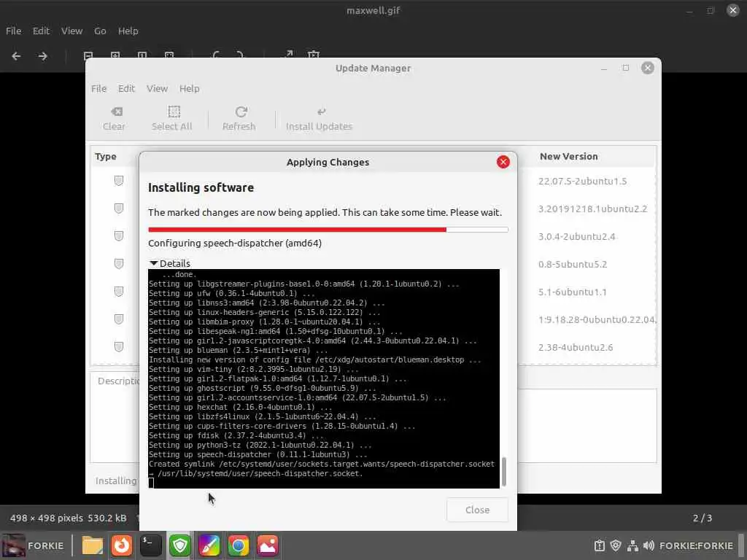
Task: Open the Terminal taskbar icon
Action: pyautogui.click(x=151, y=545)
